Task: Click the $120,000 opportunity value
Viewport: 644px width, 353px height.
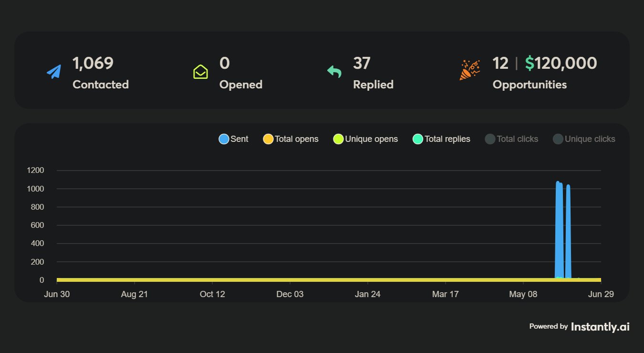Action: (x=561, y=63)
